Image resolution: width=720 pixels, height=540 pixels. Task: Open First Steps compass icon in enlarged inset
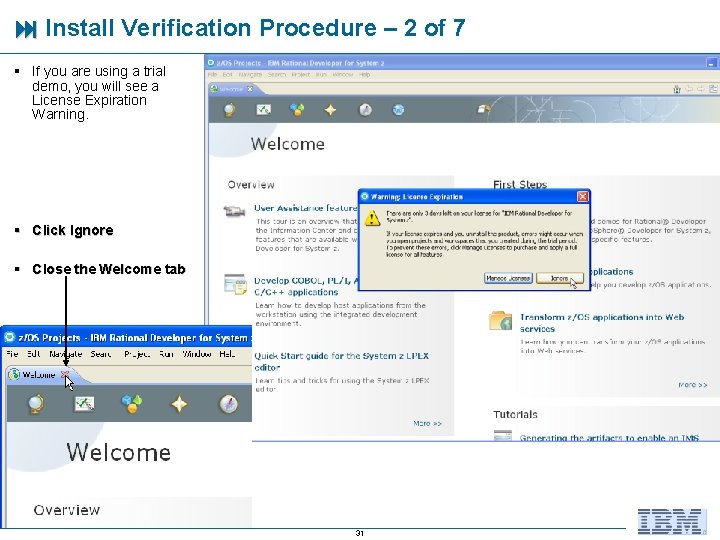coord(228,404)
